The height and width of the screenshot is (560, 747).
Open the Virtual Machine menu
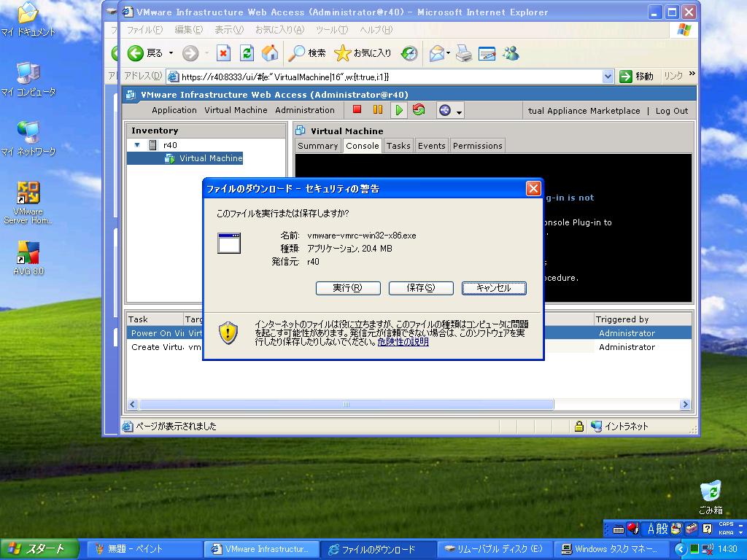(236, 110)
